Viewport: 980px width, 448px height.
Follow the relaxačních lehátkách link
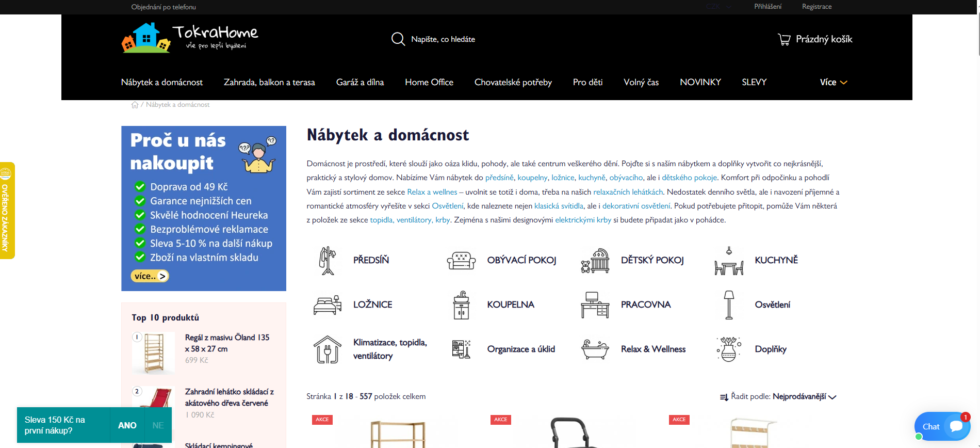pos(628,192)
